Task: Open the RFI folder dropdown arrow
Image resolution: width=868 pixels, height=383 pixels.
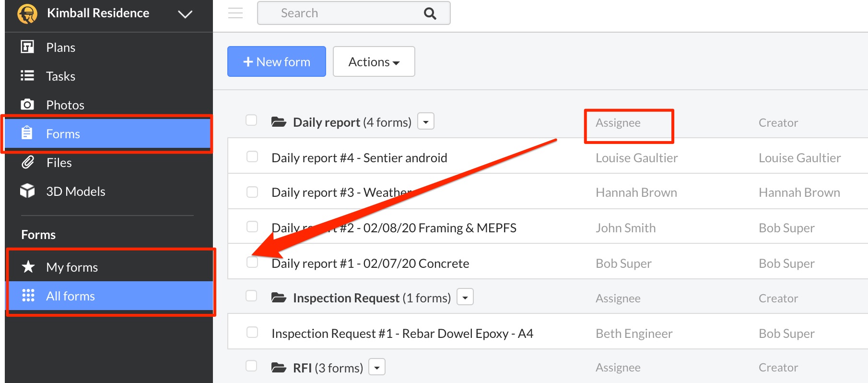Action: coord(377,368)
